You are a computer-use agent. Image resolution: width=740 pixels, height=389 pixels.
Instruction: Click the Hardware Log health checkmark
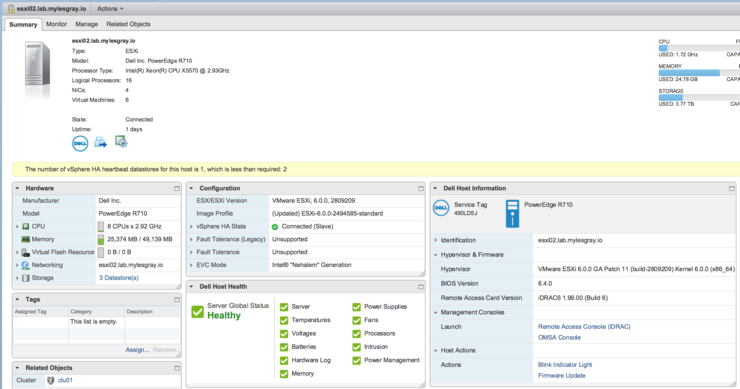[x=284, y=360]
